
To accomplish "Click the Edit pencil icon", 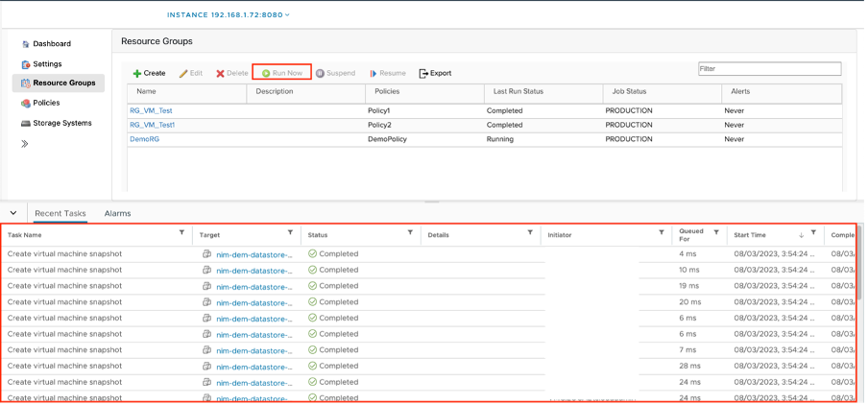I will click(x=183, y=73).
